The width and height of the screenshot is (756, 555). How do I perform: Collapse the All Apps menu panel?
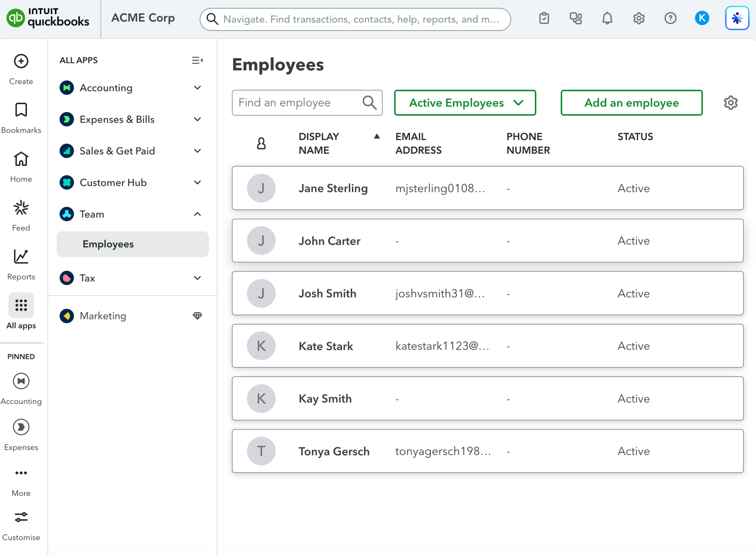click(197, 60)
